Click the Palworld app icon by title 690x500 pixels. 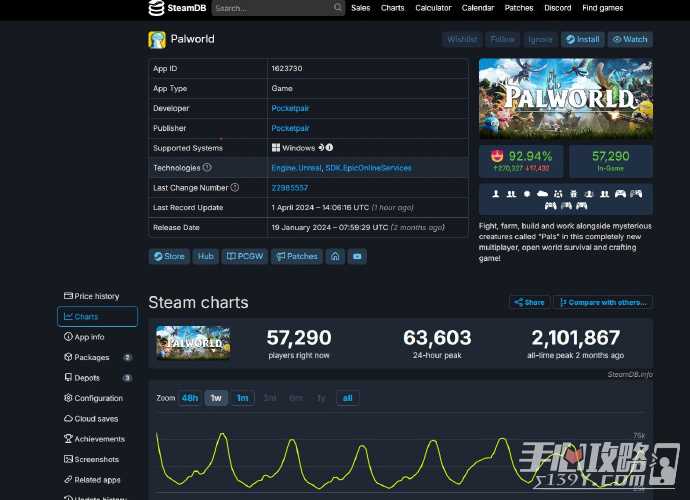(x=157, y=40)
